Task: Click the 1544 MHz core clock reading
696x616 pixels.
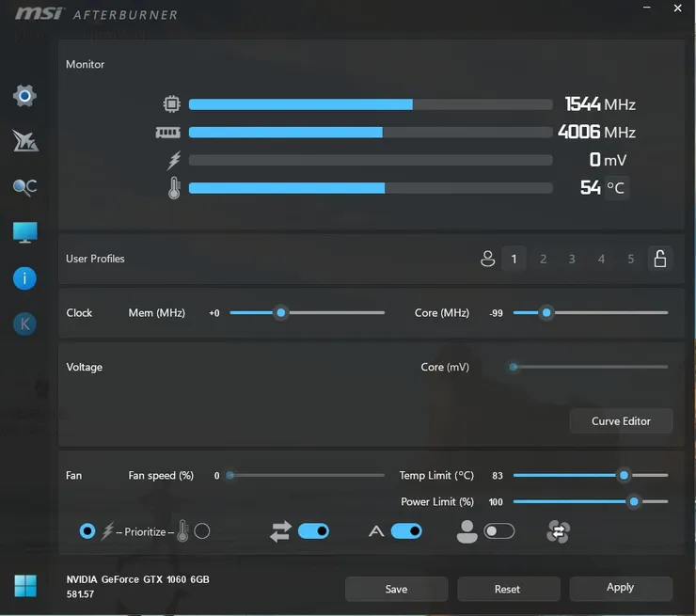Action: (x=600, y=104)
